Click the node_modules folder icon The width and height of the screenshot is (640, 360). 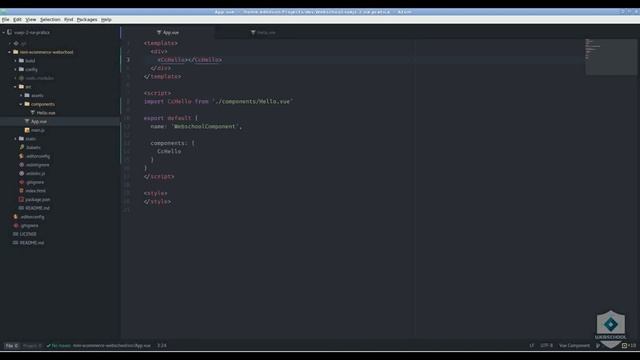tap(22, 78)
